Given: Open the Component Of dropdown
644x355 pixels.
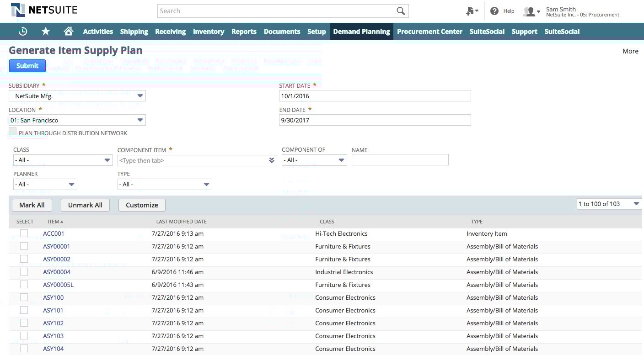Looking at the screenshot, I should pos(315,160).
